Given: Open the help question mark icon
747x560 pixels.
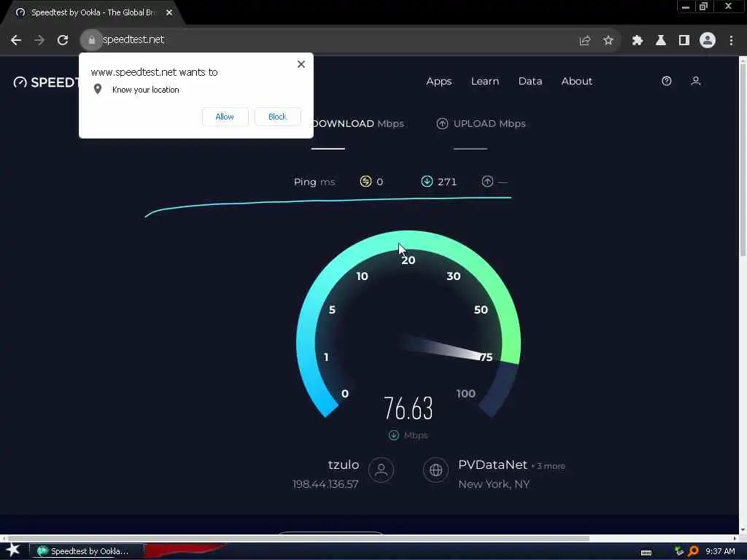Looking at the screenshot, I should pos(667,81).
